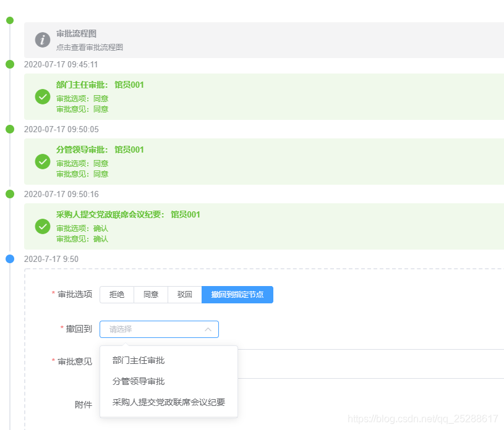Click inside the 审批意见 text area
504x430 pixels.
coord(370,364)
